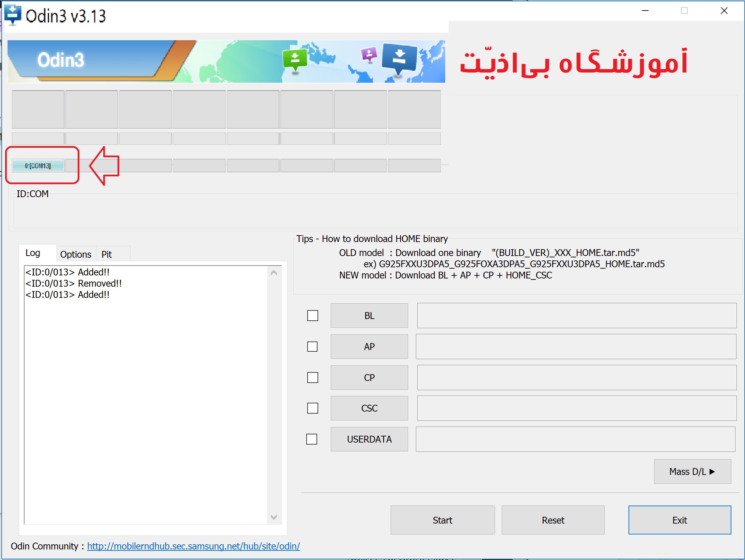Select the 0:[COM13] port slot
The height and width of the screenshot is (560, 745).
[x=38, y=166]
